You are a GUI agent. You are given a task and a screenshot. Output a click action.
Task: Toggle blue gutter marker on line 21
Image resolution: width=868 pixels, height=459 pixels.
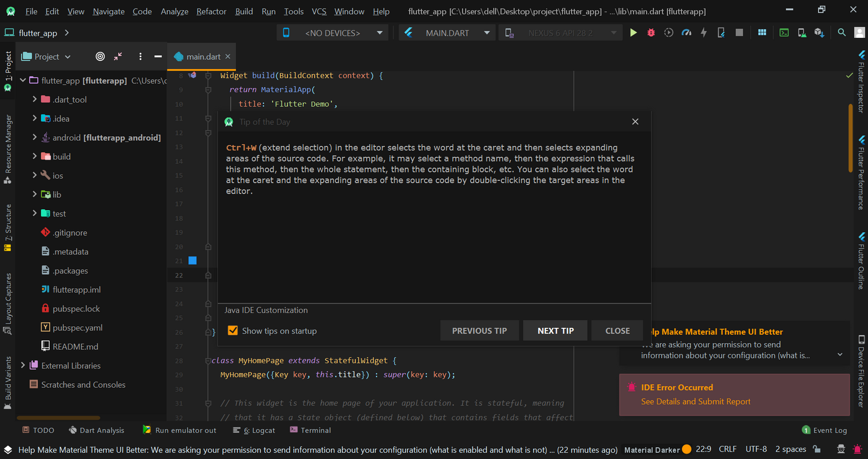coord(192,261)
